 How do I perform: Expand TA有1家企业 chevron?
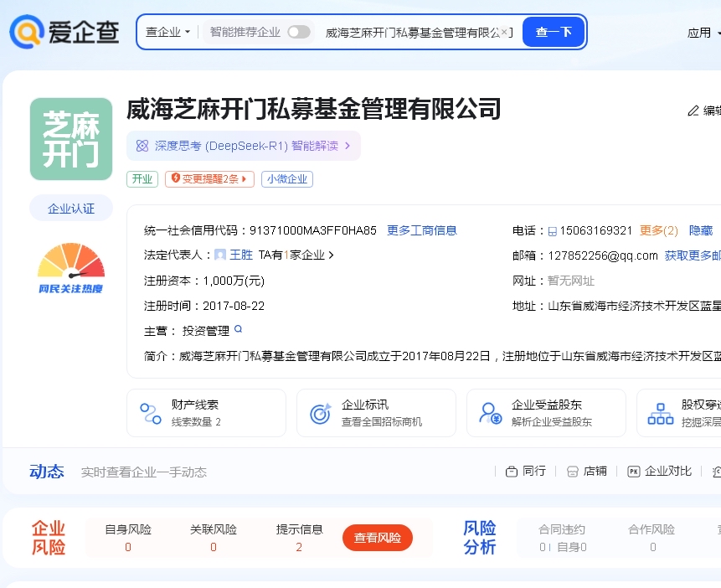331,255
